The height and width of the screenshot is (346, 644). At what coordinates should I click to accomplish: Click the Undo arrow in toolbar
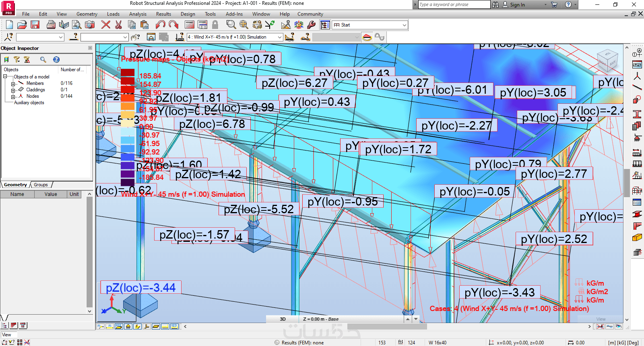coord(161,25)
